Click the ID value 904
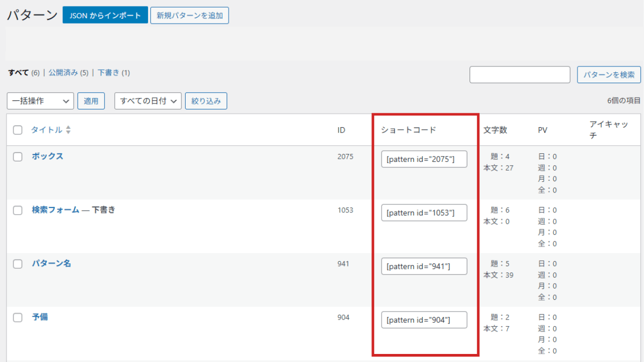Screen dimensions: 644x362 click(x=343, y=317)
